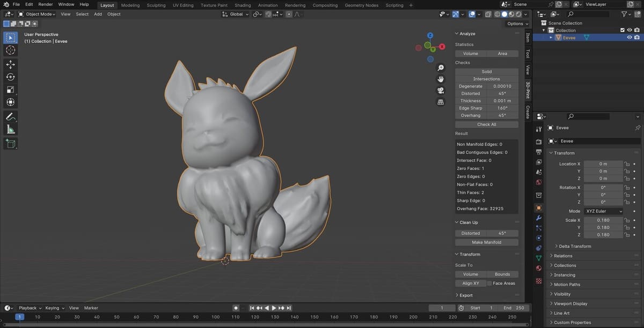
Task: Switch perspective/orthographic grid icon
Action: (x=441, y=101)
